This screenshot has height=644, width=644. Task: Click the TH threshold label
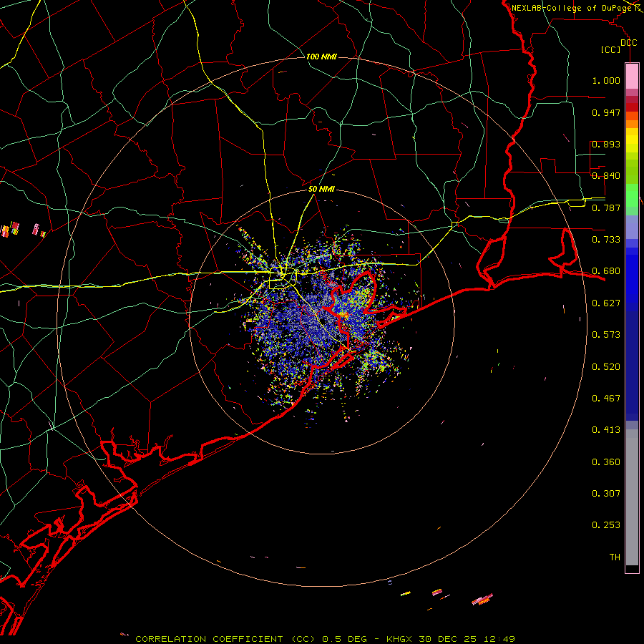[x=615, y=557]
